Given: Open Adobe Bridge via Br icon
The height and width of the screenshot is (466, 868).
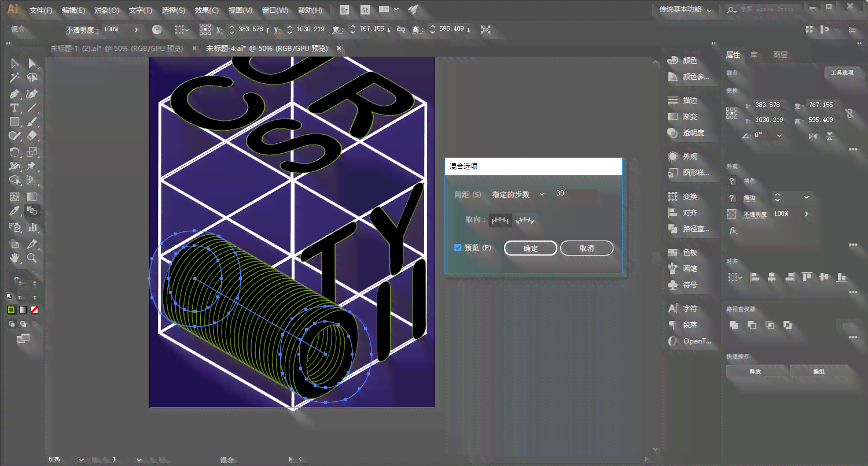Looking at the screenshot, I should 345,10.
